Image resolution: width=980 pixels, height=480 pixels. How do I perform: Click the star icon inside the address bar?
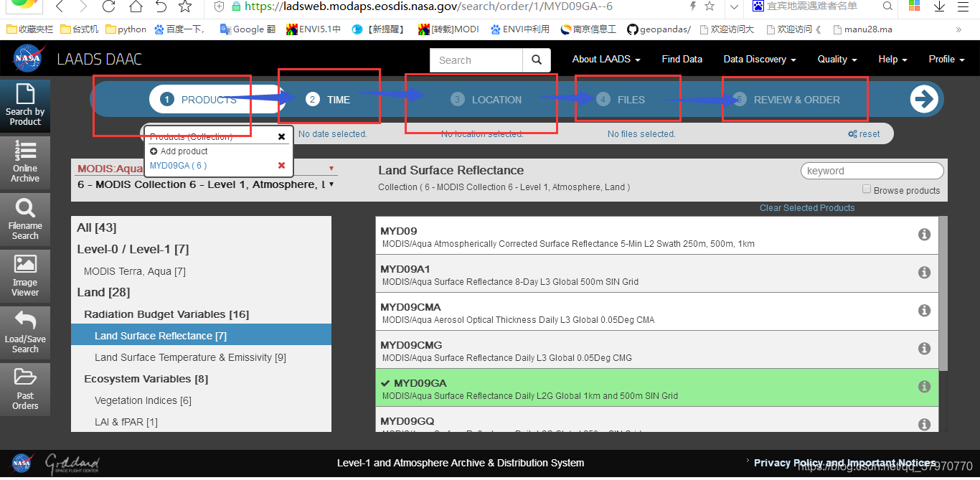[710, 6]
